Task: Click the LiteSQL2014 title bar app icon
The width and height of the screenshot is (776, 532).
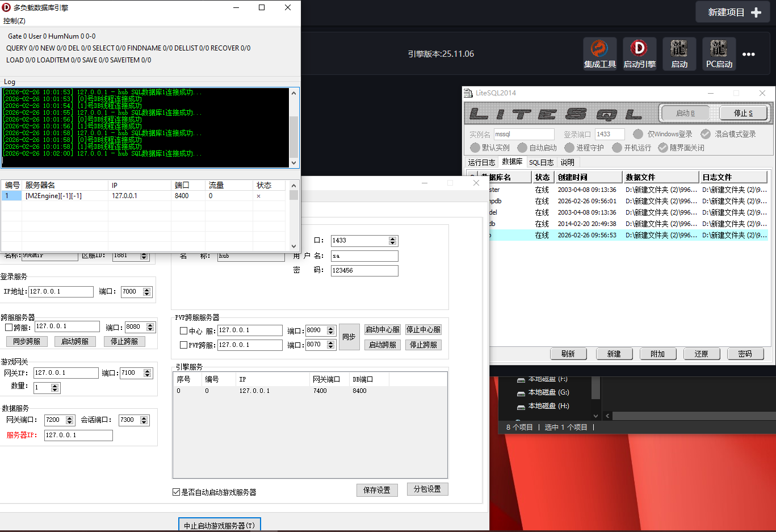Action: point(468,93)
